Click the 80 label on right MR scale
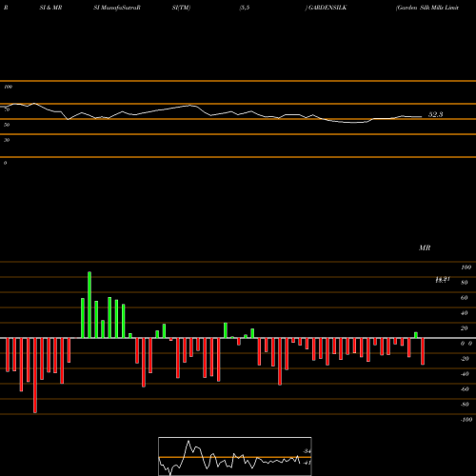476x476 pixels. coord(465,283)
